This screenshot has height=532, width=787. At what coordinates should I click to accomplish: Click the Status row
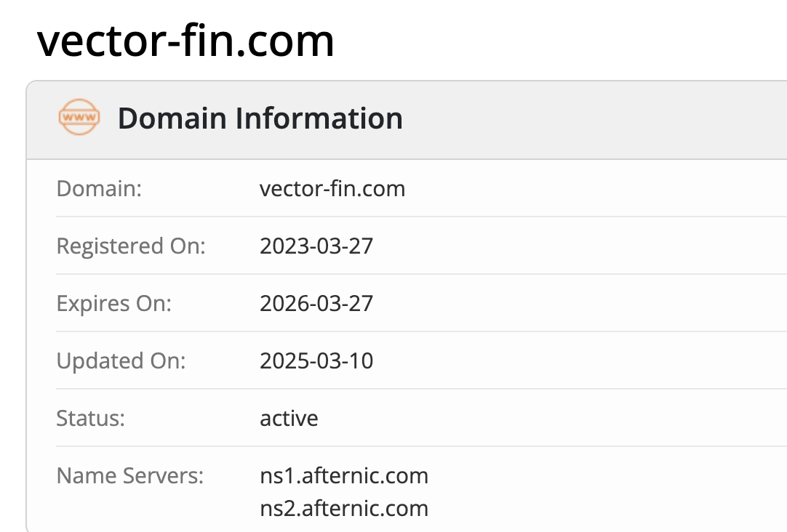point(422,418)
